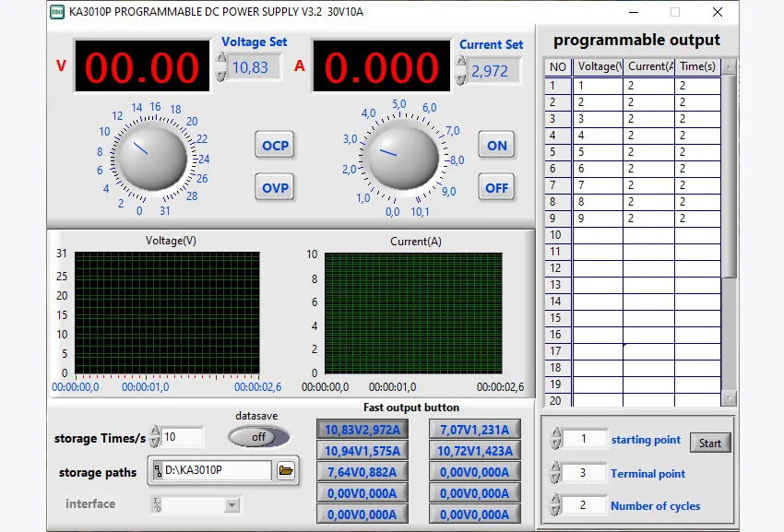784x532 pixels.
Task: Adjust the starting point stepper
Action: pyautogui.click(x=554, y=440)
